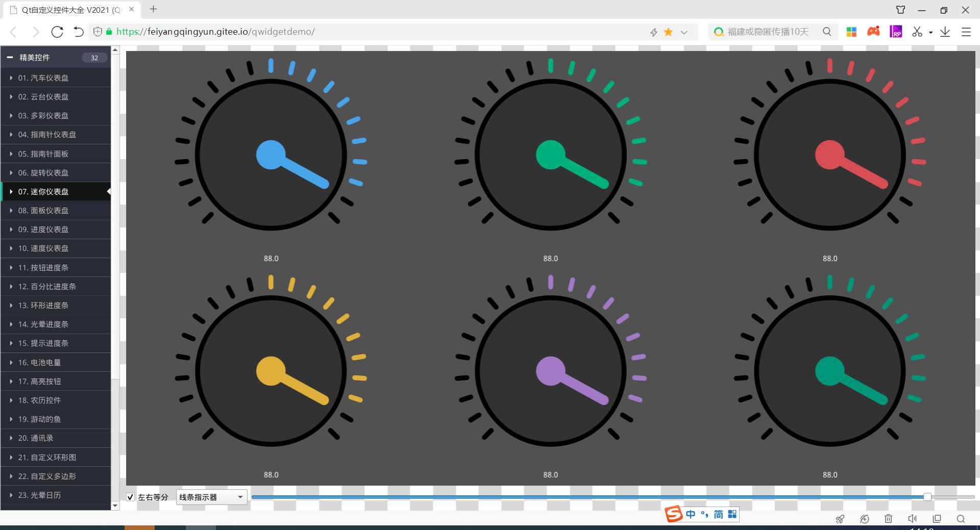Screen dimensions: 980x530
Task: Open 18. 农历控件 item
Action: [x=56, y=400]
